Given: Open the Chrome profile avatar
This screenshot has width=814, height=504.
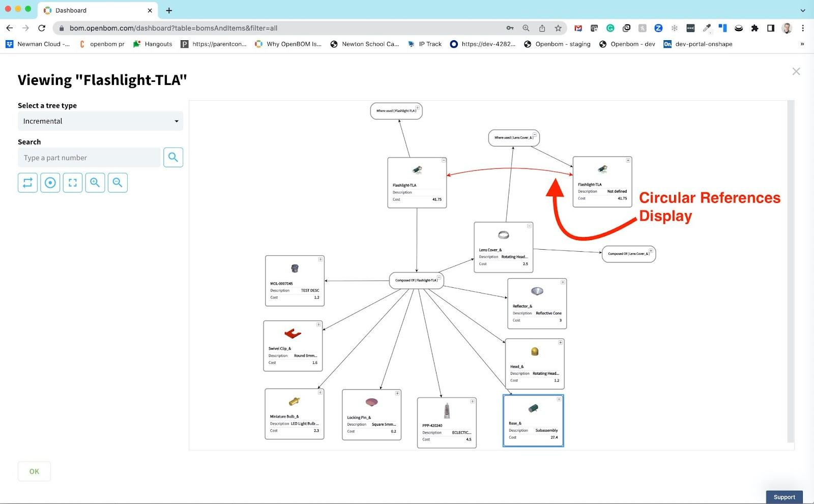Looking at the screenshot, I should (x=787, y=28).
